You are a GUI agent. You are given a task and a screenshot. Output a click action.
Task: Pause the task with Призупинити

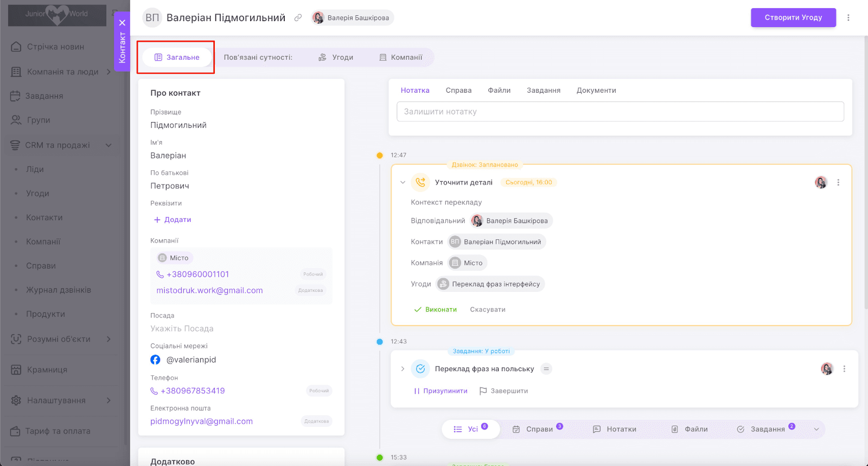[441, 391]
